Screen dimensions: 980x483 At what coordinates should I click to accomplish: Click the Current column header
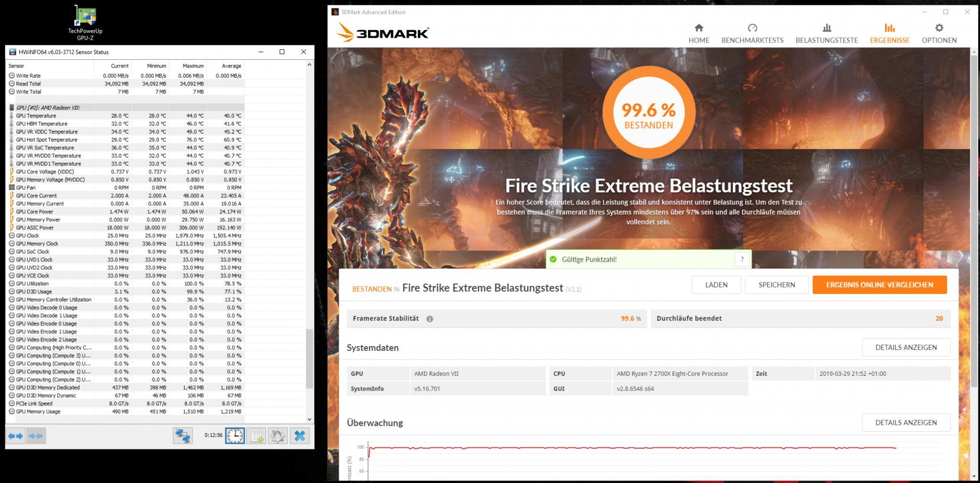pos(113,66)
